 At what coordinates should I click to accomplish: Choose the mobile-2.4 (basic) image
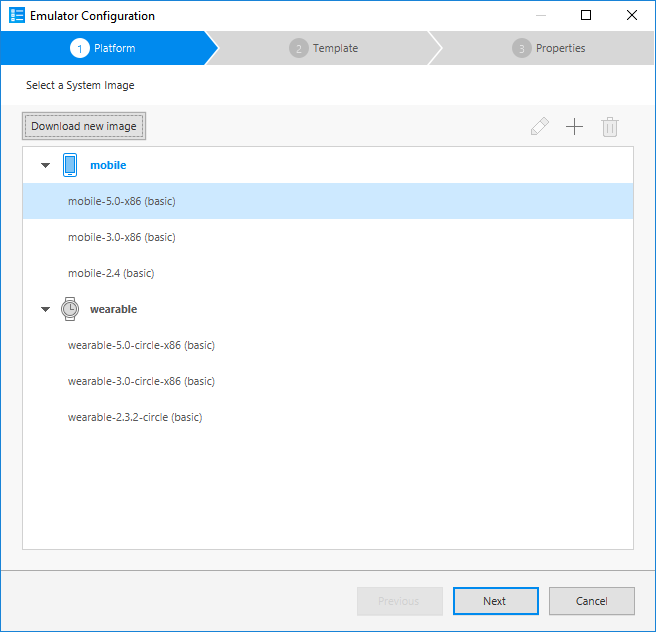[111, 273]
